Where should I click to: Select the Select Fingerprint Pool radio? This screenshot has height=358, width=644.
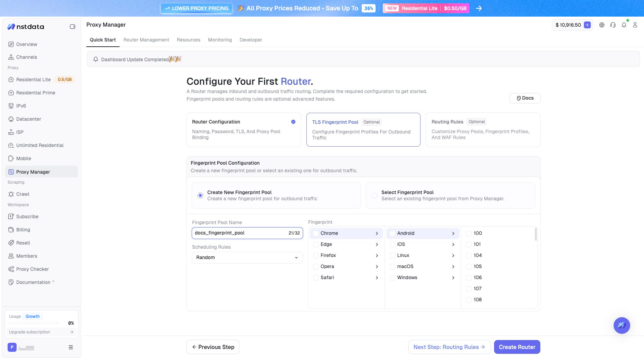coord(375,195)
